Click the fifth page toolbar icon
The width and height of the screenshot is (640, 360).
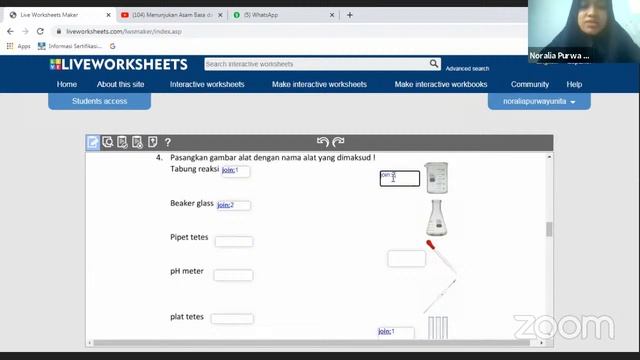coord(153,142)
